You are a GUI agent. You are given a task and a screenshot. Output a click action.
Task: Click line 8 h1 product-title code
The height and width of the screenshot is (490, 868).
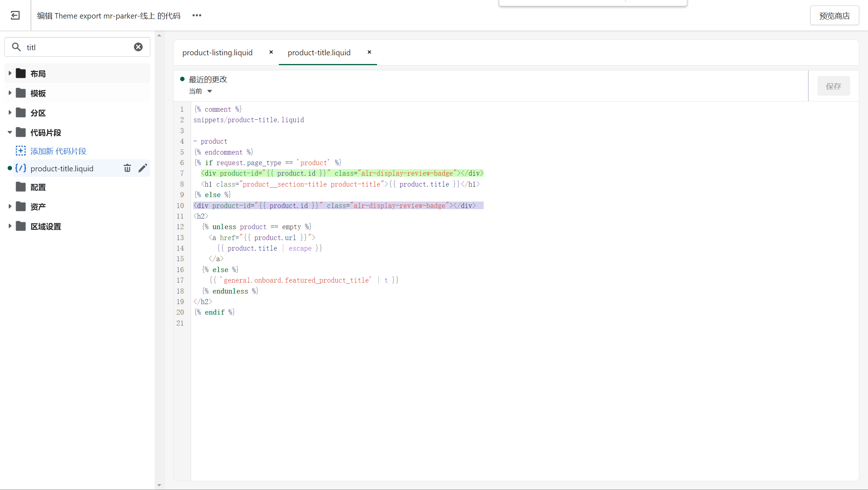pos(340,184)
